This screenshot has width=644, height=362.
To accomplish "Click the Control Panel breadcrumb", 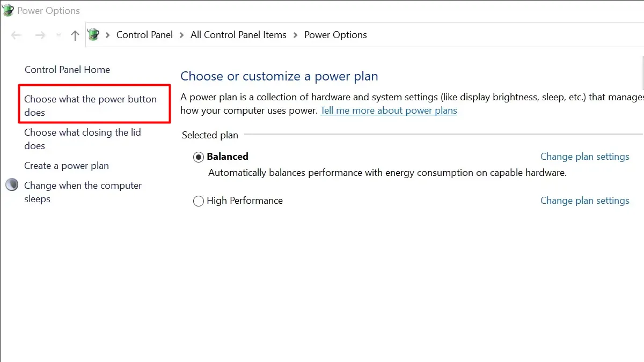I will pos(144,35).
